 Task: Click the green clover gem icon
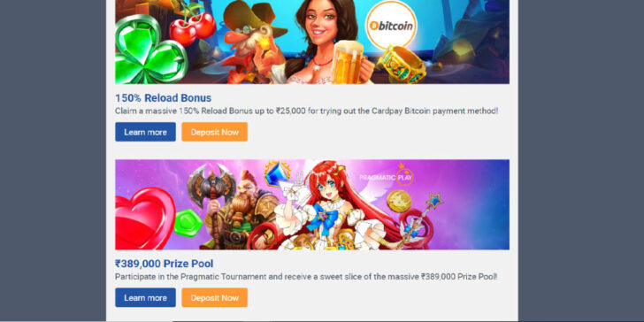(x=149, y=50)
